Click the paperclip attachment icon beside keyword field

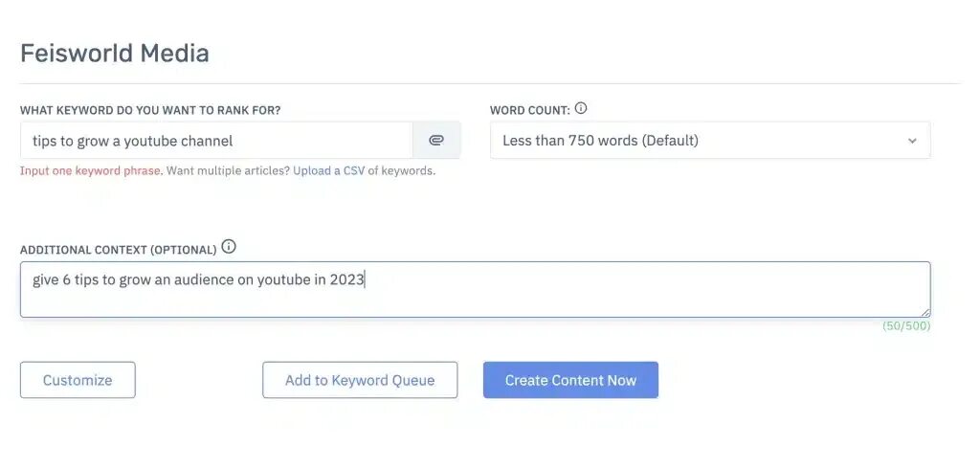(436, 140)
